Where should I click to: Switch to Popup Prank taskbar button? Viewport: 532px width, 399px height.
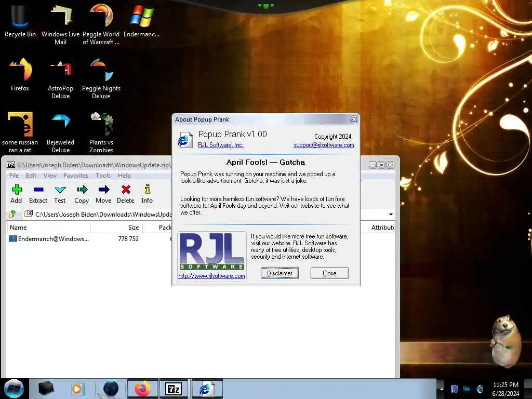[207, 389]
